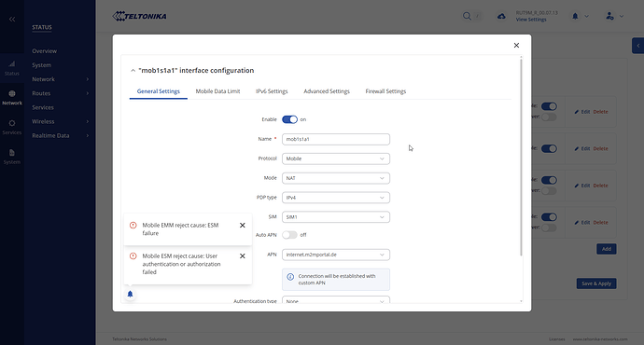
Task: Click the bell icon below notifications
Action: (x=130, y=294)
